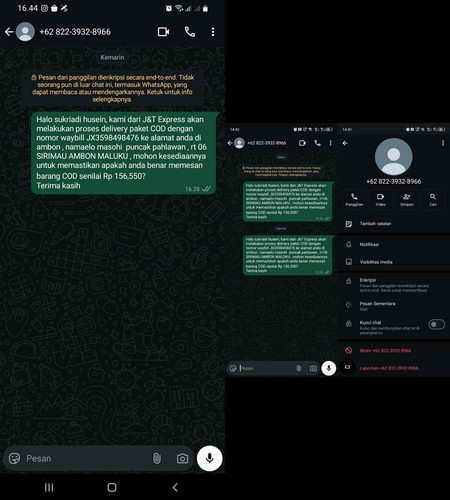Open Pesan Sementara setting row
The image size is (450, 500).
(x=394, y=306)
